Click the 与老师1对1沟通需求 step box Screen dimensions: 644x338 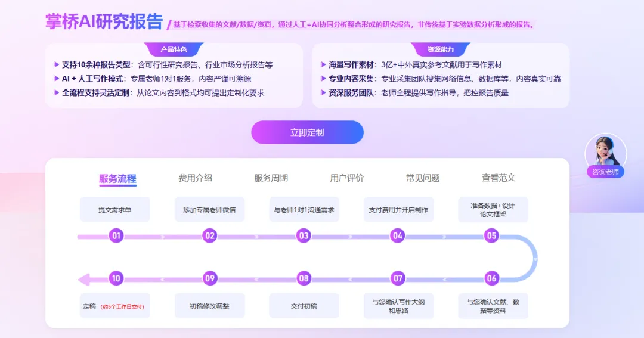(x=304, y=209)
